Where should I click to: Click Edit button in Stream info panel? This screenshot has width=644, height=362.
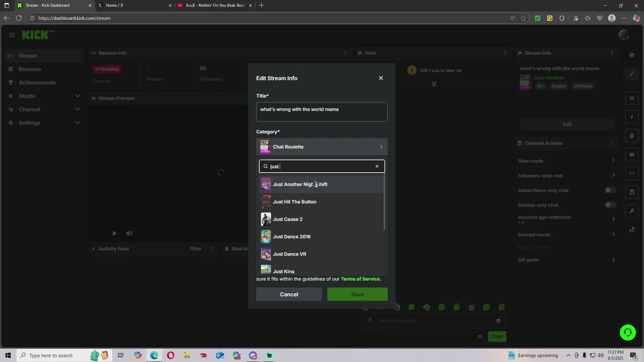pyautogui.click(x=567, y=124)
